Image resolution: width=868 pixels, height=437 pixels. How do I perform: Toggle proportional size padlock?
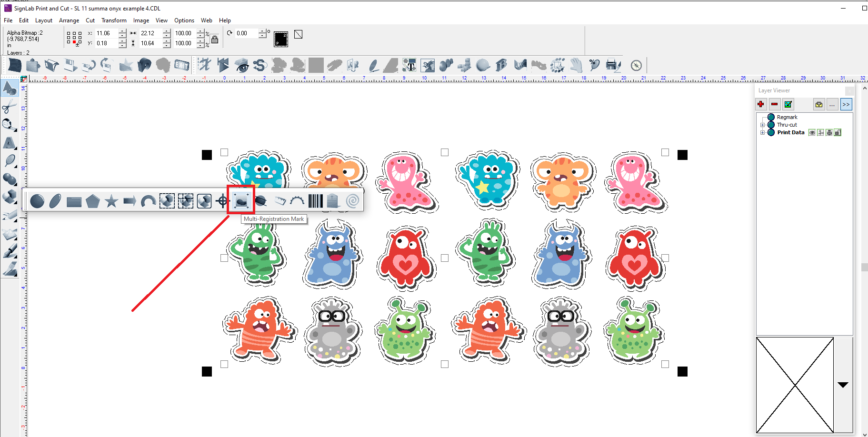click(215, 39)
